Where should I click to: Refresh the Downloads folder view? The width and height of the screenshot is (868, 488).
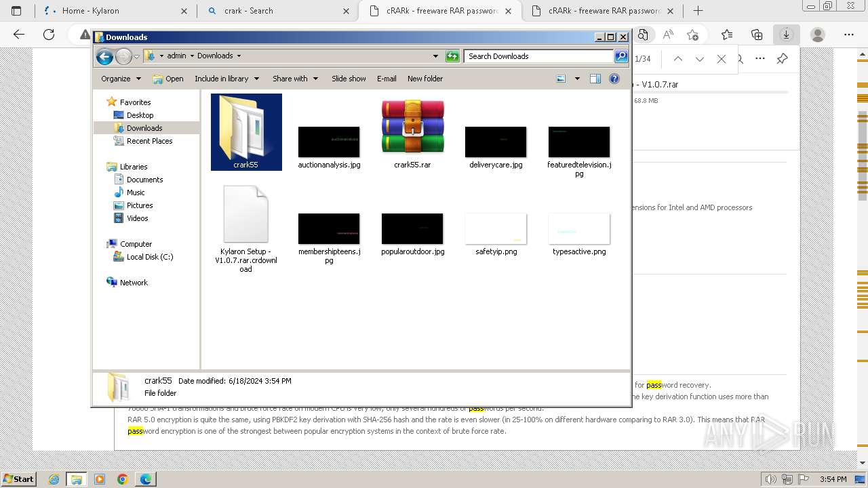pos(452,56)
